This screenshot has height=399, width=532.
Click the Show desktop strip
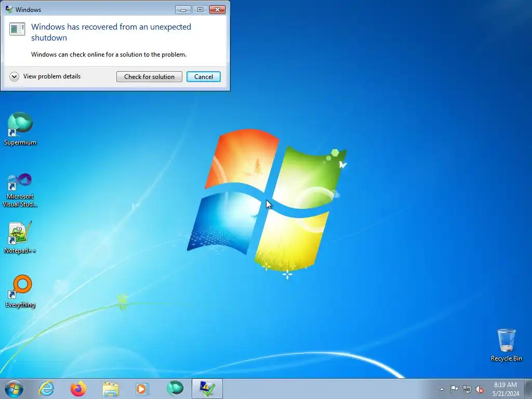(528, 389)
